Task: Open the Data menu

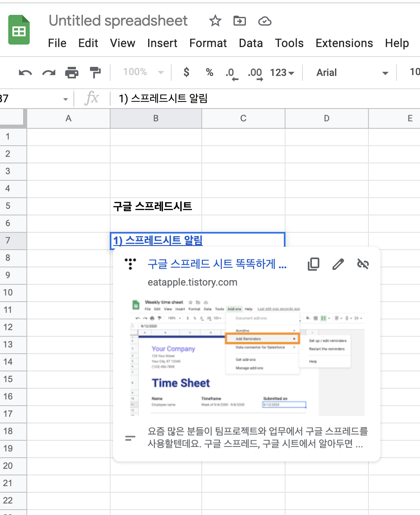Action: (251, 43)
